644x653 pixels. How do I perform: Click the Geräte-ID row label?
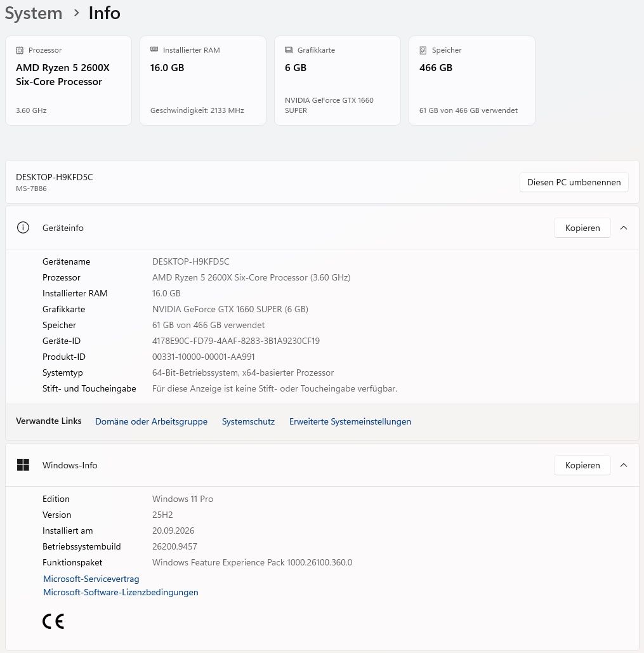tap(61, 341)
